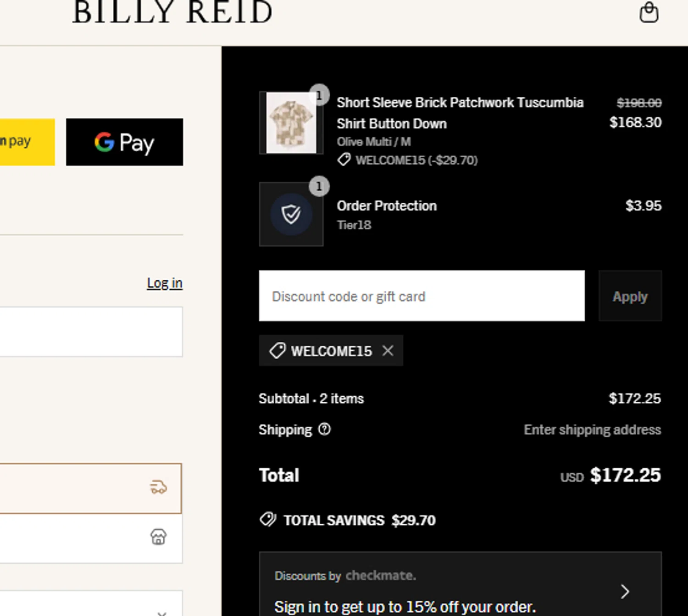Click the Discounts by checkmate label
688x616 pixels.
(345, 576)
